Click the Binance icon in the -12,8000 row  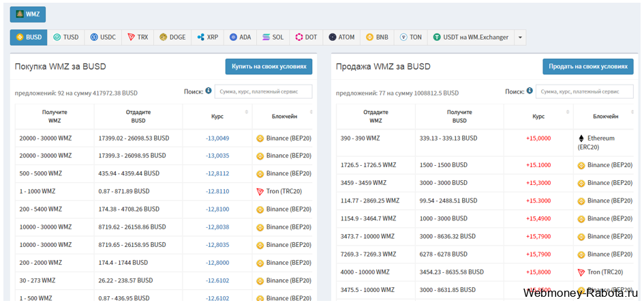point(260,263)
